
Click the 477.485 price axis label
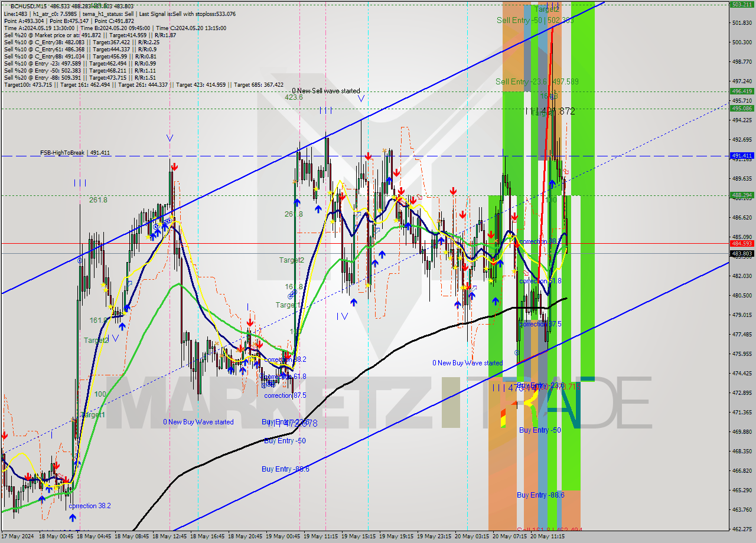coord(742,335)
